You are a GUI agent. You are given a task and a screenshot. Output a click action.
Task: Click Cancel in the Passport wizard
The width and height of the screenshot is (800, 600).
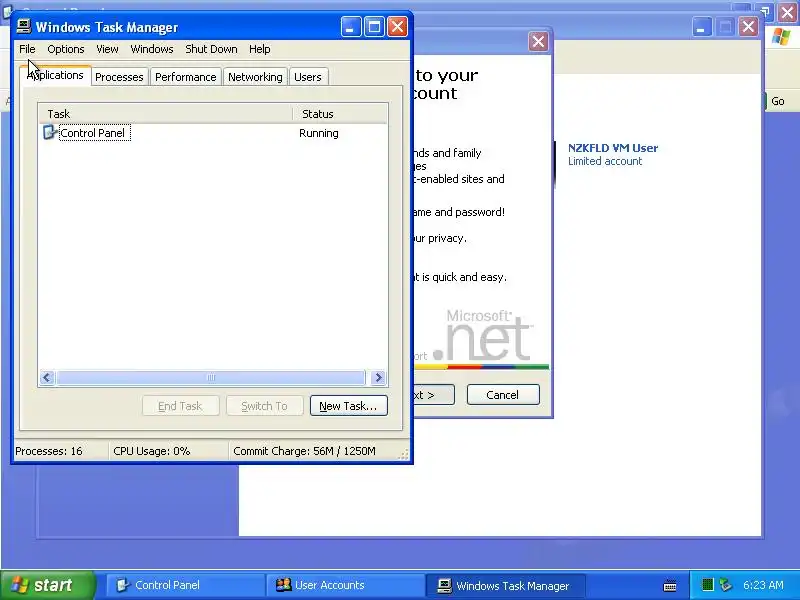point(503,395)
